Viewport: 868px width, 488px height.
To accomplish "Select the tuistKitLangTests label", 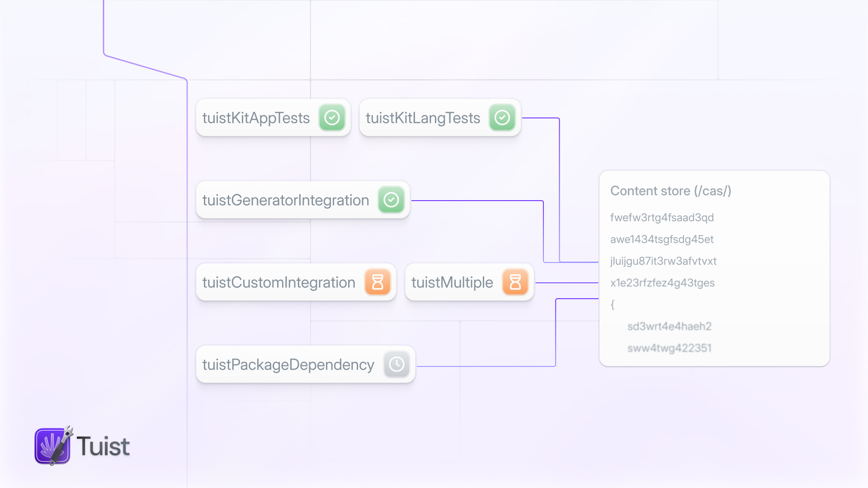I will [423, 118].
